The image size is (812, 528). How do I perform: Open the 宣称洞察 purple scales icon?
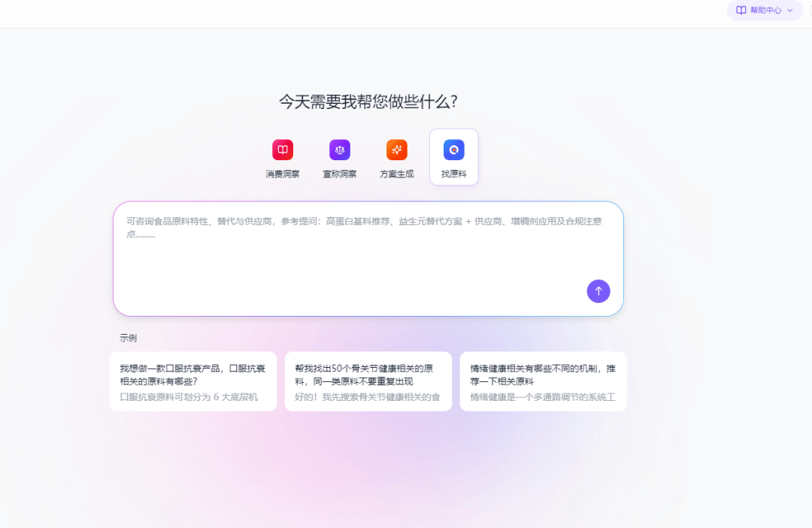point(340,150)
